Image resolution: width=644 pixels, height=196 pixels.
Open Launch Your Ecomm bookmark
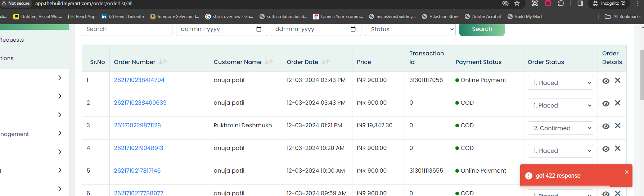(x=338, y=17)
